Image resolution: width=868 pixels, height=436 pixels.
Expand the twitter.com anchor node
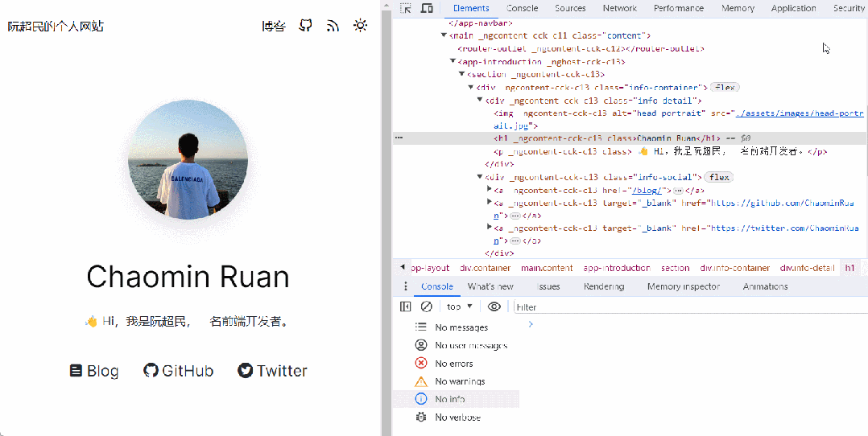[x=489, y=228]
